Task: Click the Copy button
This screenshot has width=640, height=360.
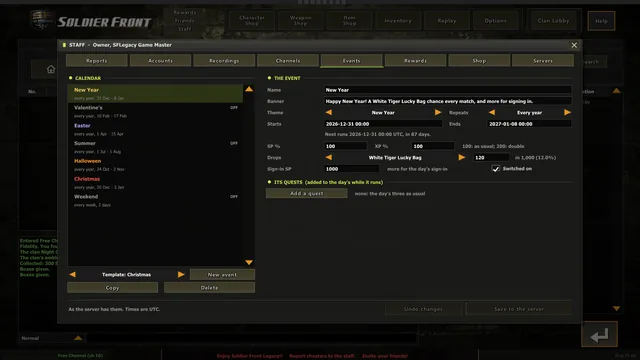Action: 112,288
